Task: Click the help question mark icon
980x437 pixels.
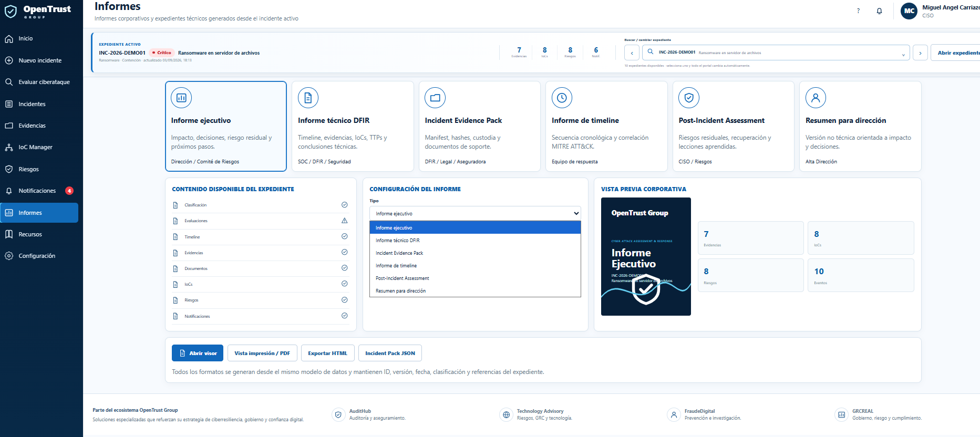Action: click(858, 11)
